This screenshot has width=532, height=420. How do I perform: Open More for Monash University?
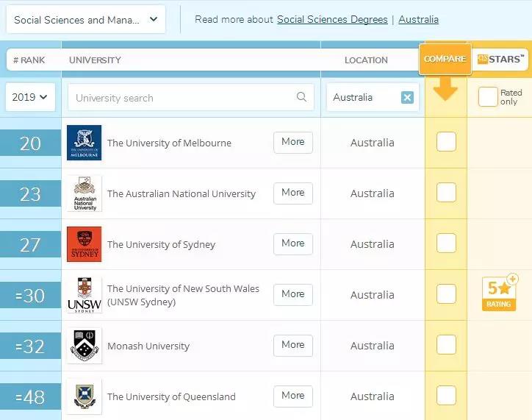click(293, 345)
